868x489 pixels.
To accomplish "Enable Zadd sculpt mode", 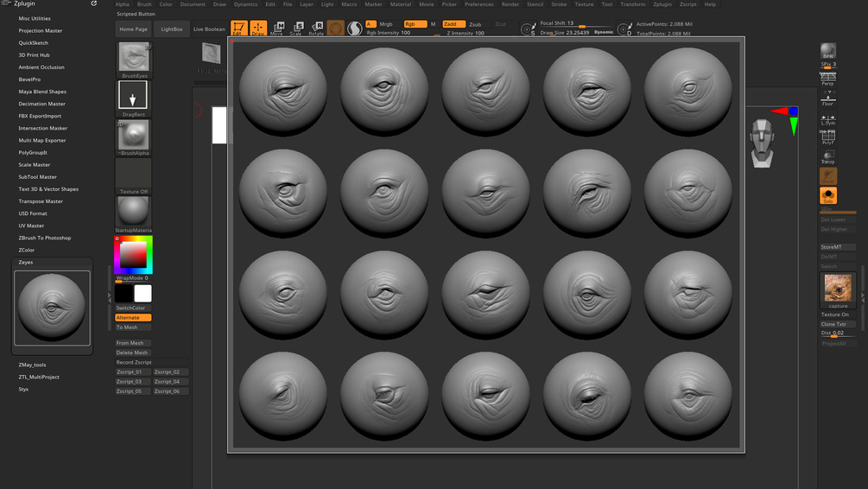I will coord(453,24).
